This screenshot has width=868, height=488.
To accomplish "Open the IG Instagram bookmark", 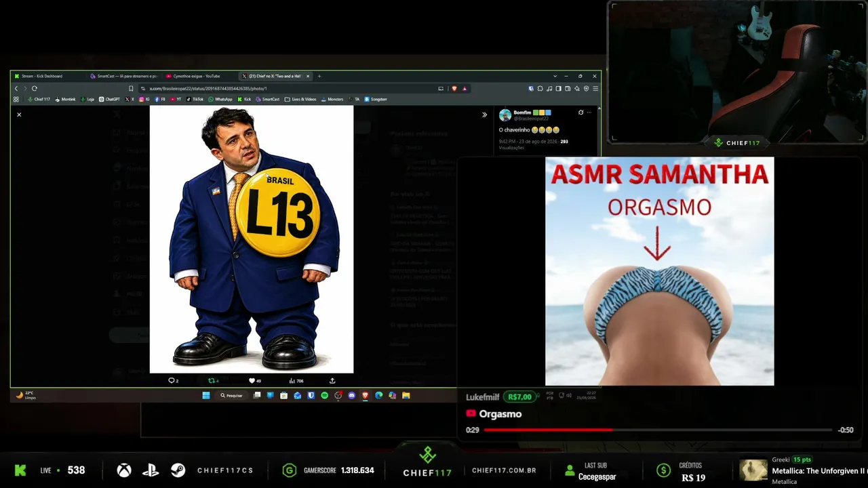I will [x=144, y=99].
